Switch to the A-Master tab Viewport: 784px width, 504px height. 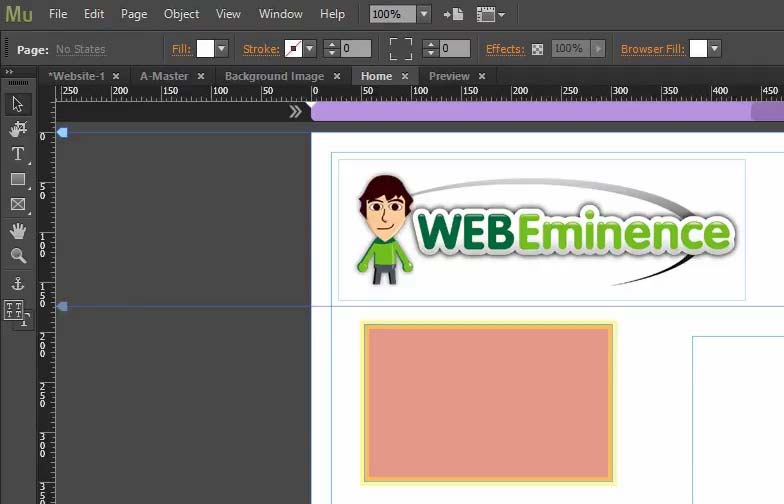[x=164, y=76]
